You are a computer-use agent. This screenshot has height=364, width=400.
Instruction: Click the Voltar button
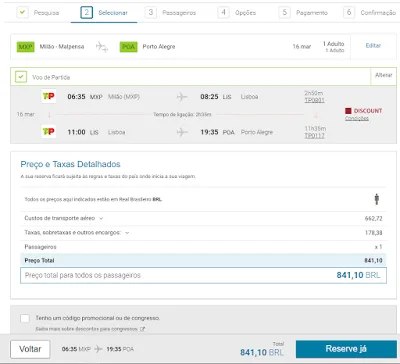(30, 349)
